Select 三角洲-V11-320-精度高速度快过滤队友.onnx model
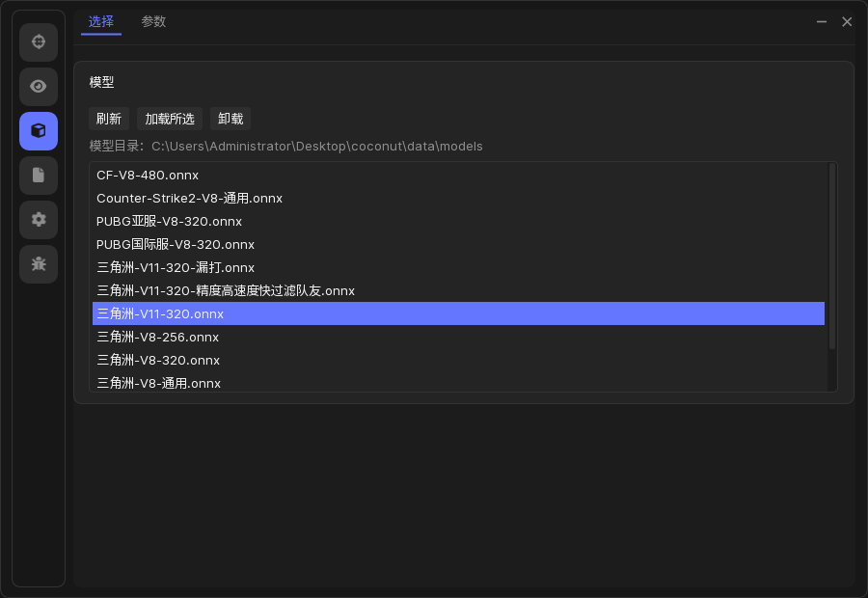 click(458, 290)
